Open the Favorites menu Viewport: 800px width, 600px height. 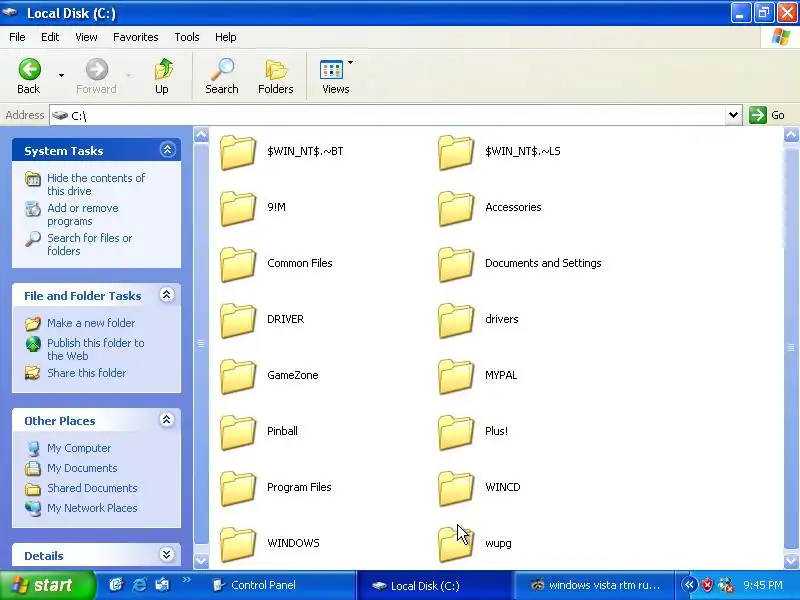click(x=136, y=37)
